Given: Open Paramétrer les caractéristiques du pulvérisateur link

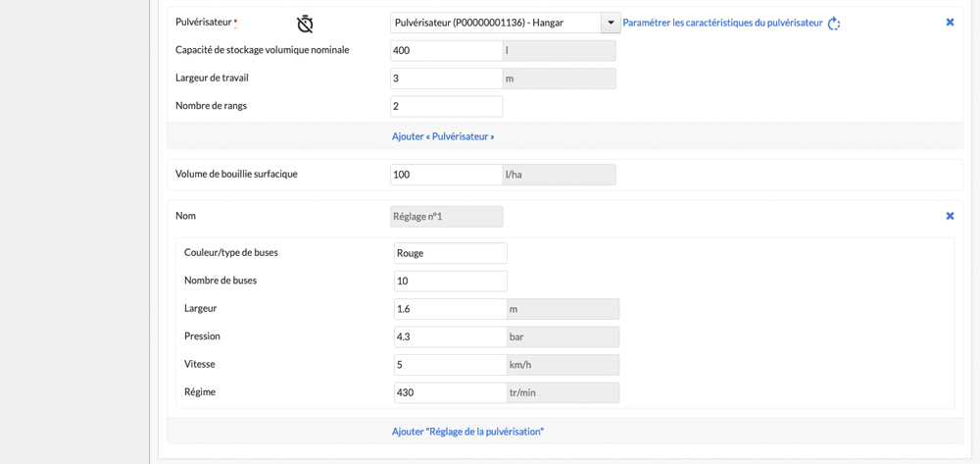Looking at the screenshot, I should (x=722, y=24).
